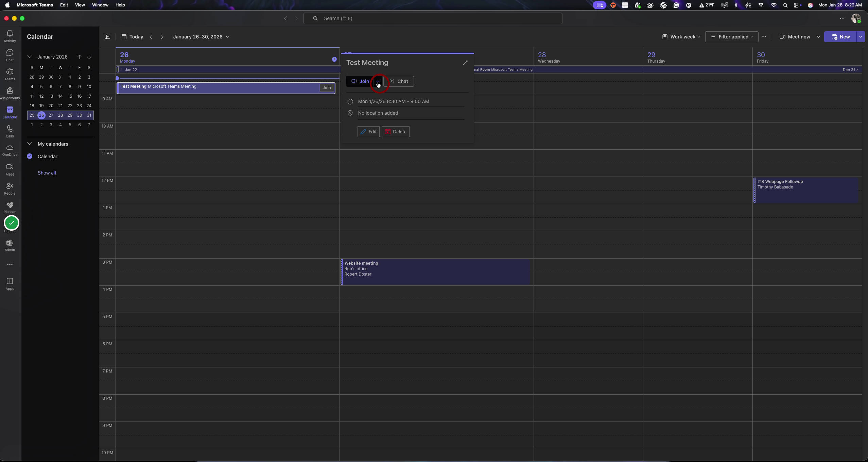
Task: Delete the Test Meeting event
Action: coord(396,132)
